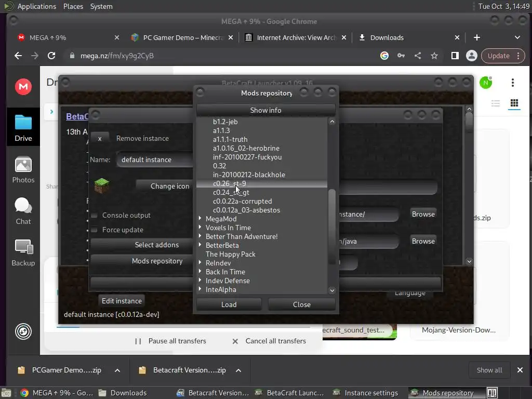Click the Edit instance button
Image resolution: width=532 pixels, height=399 pixels.
coord(122,301)
